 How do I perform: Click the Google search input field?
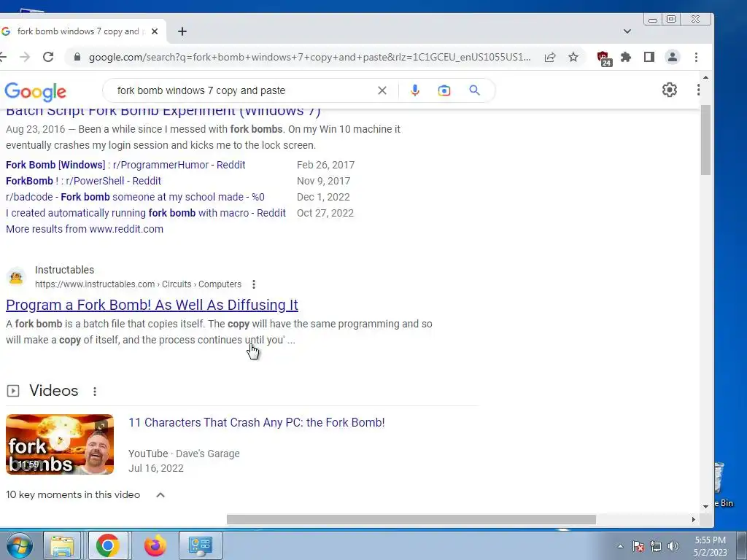(x=243, y=90)
